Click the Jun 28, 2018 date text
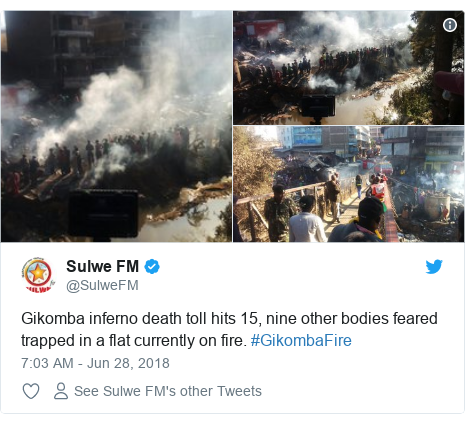The height and width of the screenshot is (424, 465). point(128,363)
